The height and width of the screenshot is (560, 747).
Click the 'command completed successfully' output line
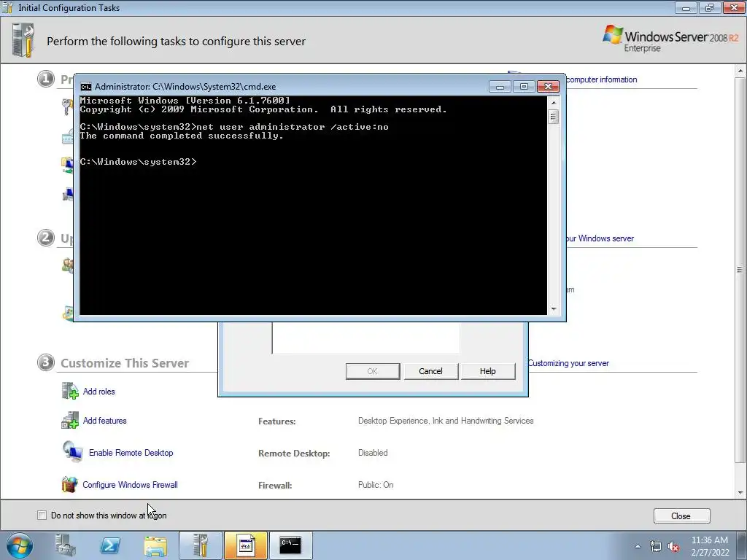182,136
